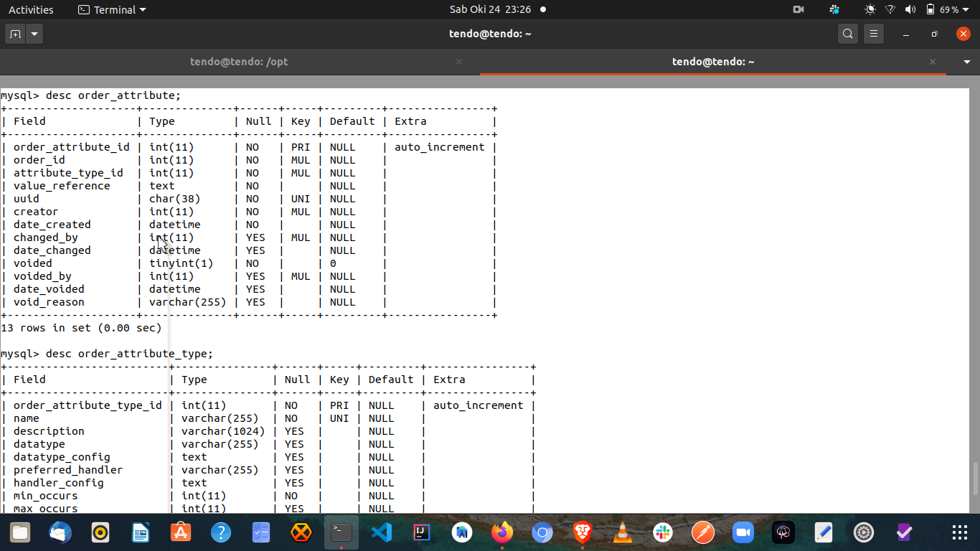The image size is (980, 551).
Task: Click '13 rows in set (0.00 sec)' text
Action: (81, 328)
